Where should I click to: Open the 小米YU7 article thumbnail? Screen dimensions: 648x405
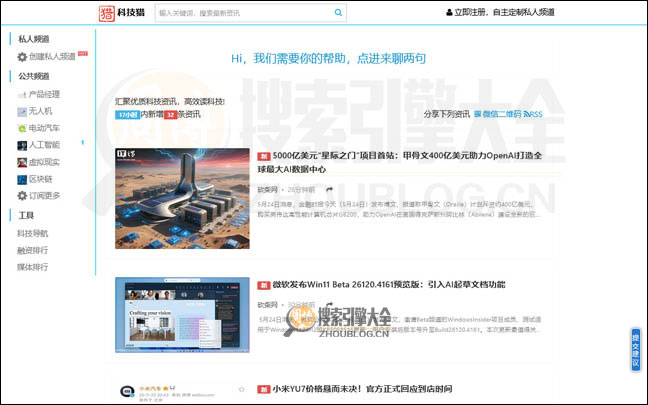[182, 393]
